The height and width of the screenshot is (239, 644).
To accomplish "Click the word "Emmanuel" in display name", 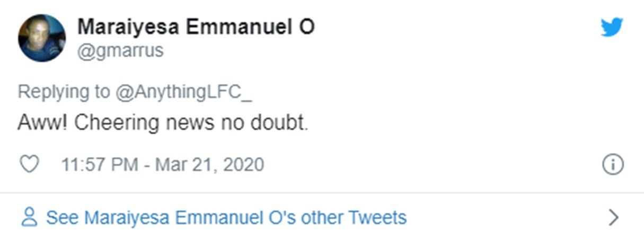I will 229,28.
